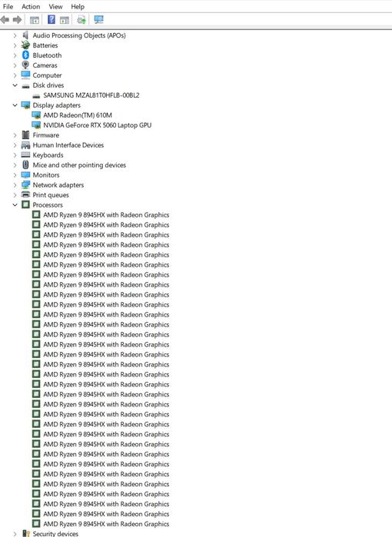
Task: Select the Audio Processing Objects speaker icon
Action: (25, 35)
